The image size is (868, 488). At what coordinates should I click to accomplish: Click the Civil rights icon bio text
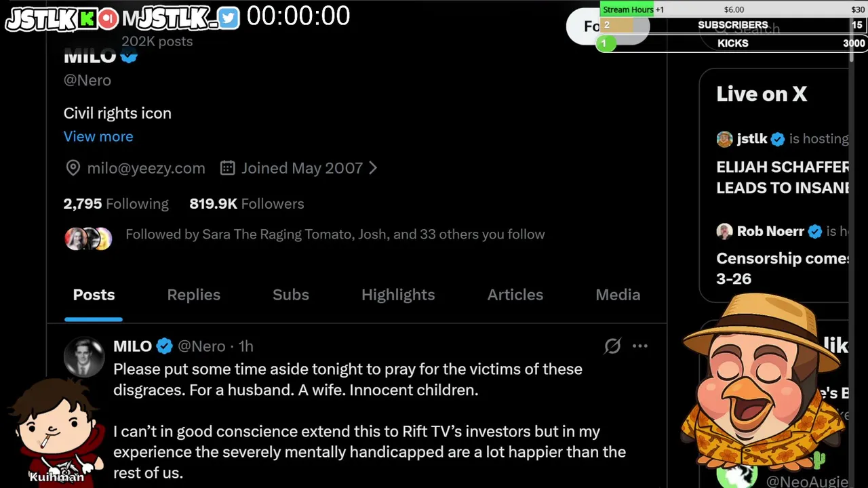point(117,113)
